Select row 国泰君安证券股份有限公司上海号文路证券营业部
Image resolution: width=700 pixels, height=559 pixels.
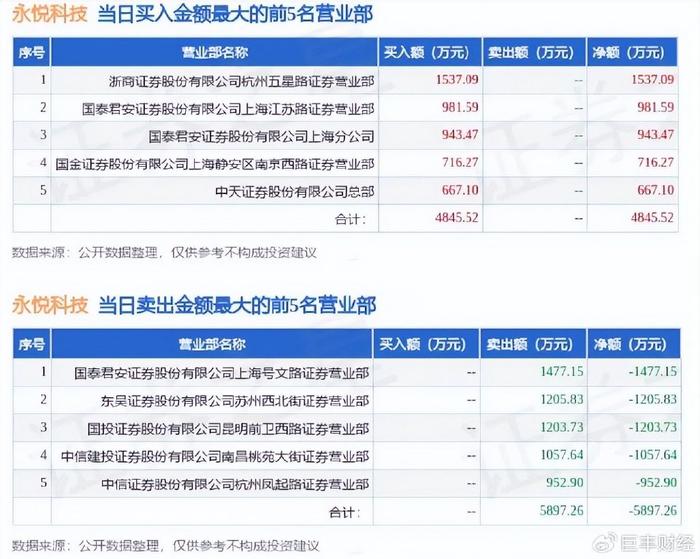tap(346, 372)
